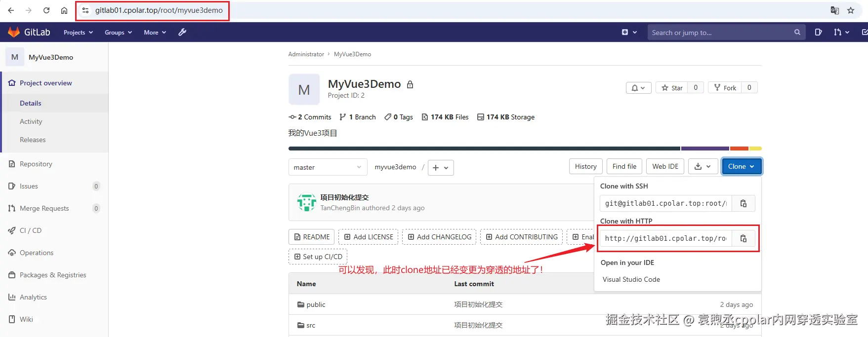The width and height of the screenshot is (868, 337).
Task: Open More menu in navbar
Action: click(x=155, y=32)
